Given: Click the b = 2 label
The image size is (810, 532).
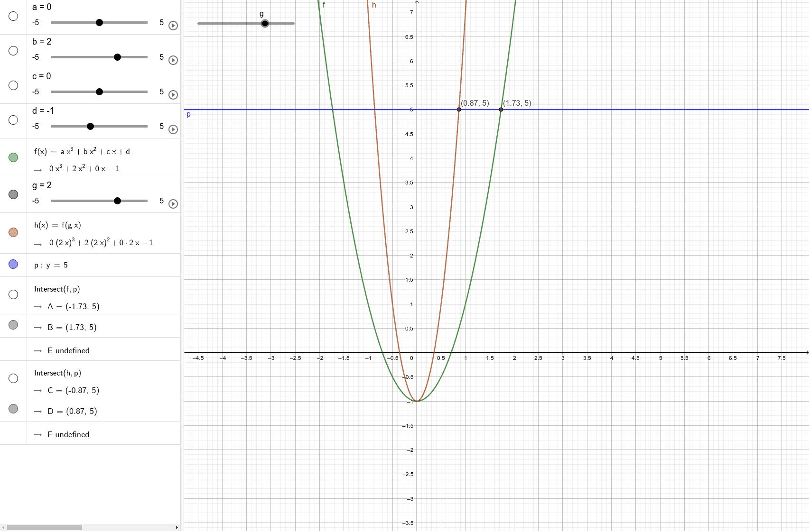Looking at the screenshot, I should 42,42.
